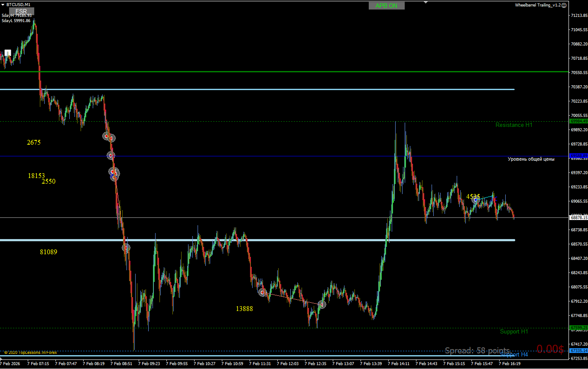Select the thick green horizontal line

pos(284,71)
